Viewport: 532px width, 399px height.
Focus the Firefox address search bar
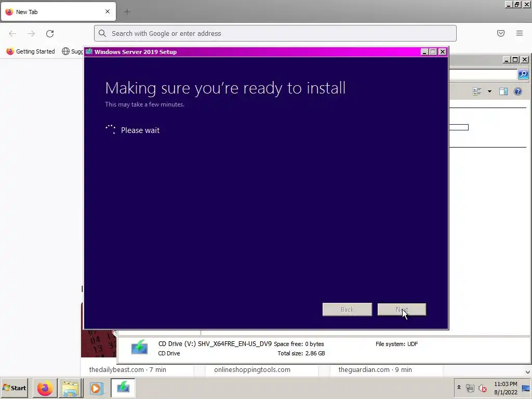(275, 33)
